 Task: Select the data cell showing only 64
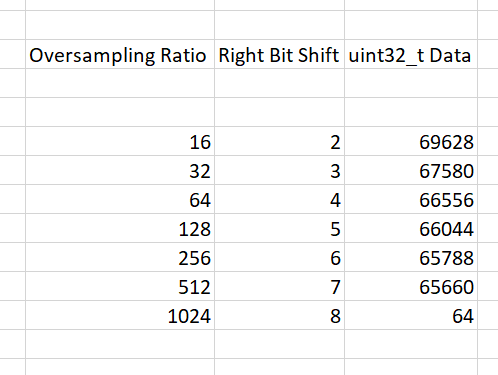click(x=411, y=315)
